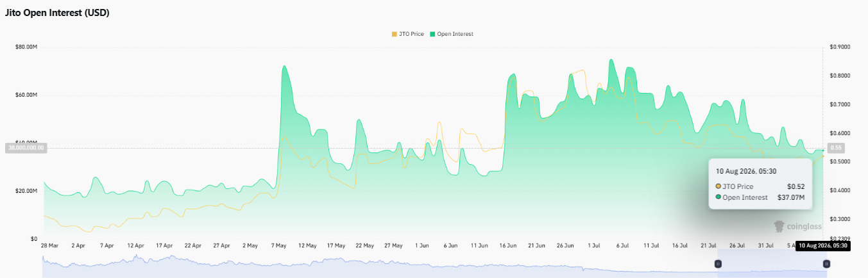This screenshot has width=868, height=278.
Task: Click the 26 Jul date on the x-axis
Action: pyautogui.click(x=737, y=245)
